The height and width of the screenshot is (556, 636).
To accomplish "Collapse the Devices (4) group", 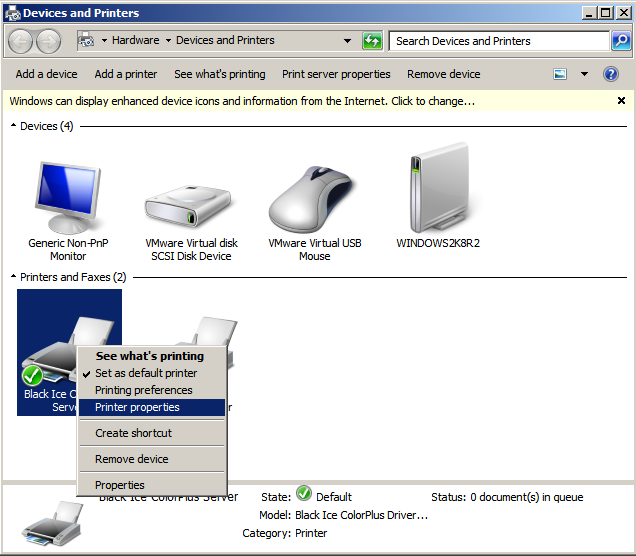I will click(14, 127).
